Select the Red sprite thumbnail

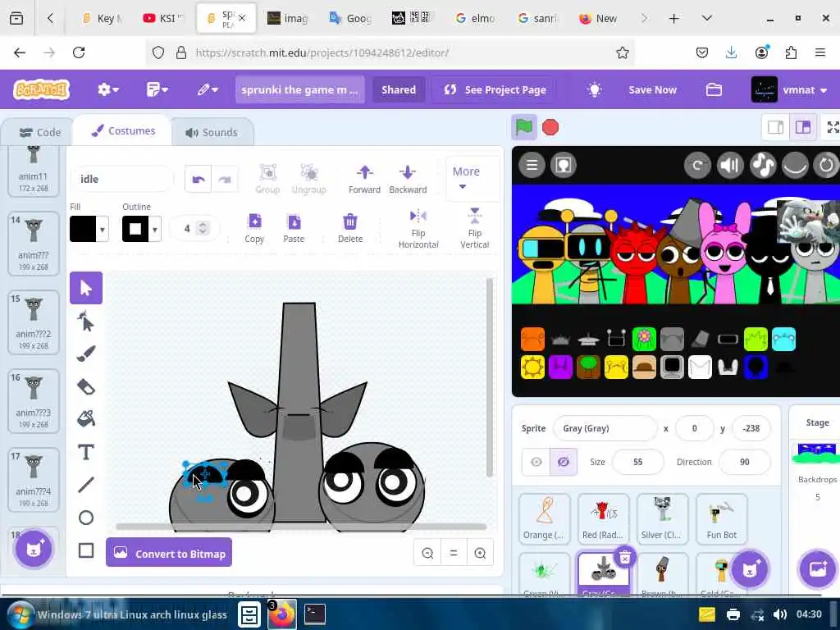pos(603,518)
